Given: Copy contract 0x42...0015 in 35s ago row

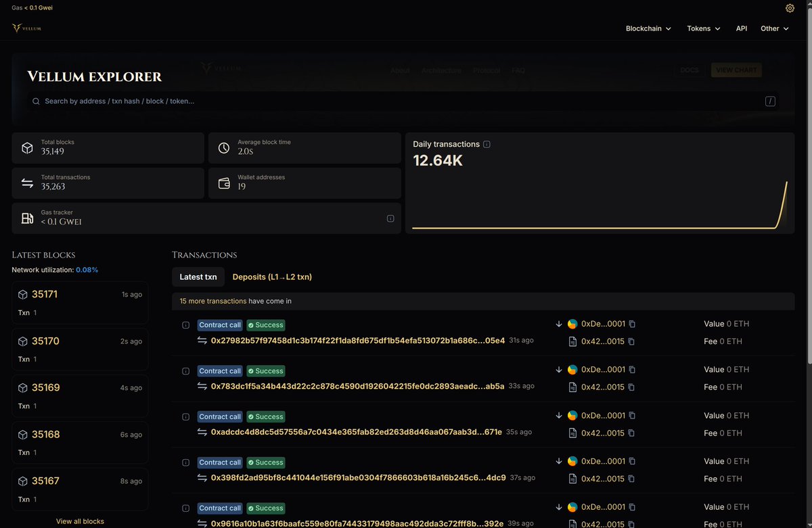Looking at the screenshot, I should coord(631,433).
